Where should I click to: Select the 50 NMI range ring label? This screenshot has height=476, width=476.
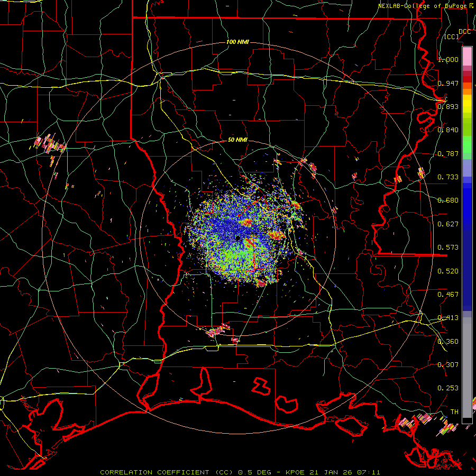pyautogui.click(x=237, y=140)
